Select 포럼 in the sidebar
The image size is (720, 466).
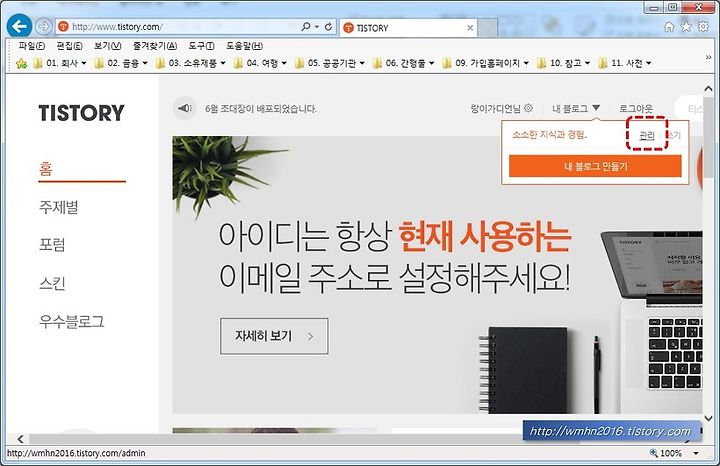(52, 245)
